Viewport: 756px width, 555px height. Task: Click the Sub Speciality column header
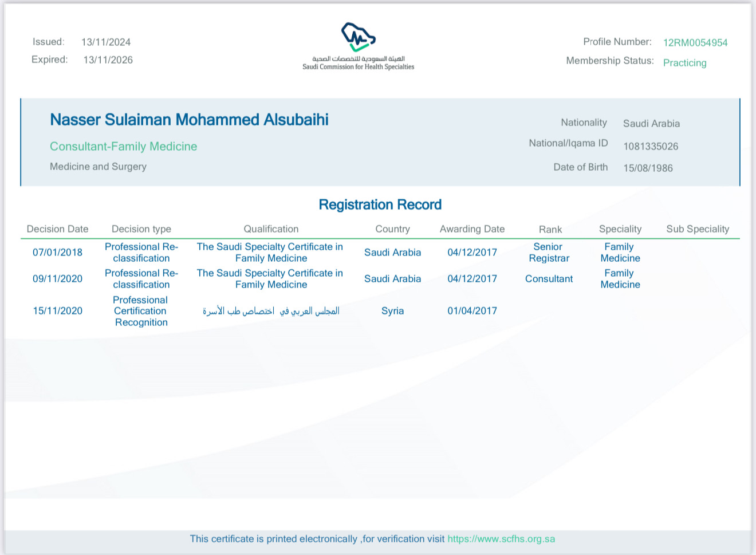[697, 229]
